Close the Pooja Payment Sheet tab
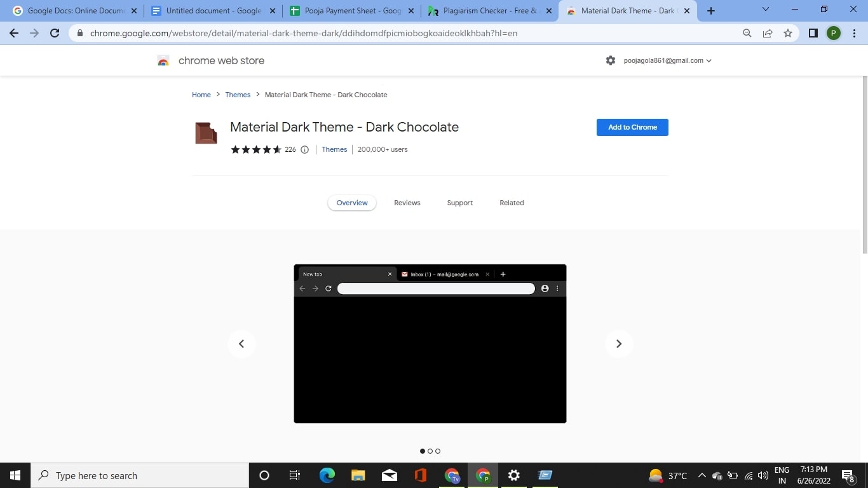 [410, 11]
